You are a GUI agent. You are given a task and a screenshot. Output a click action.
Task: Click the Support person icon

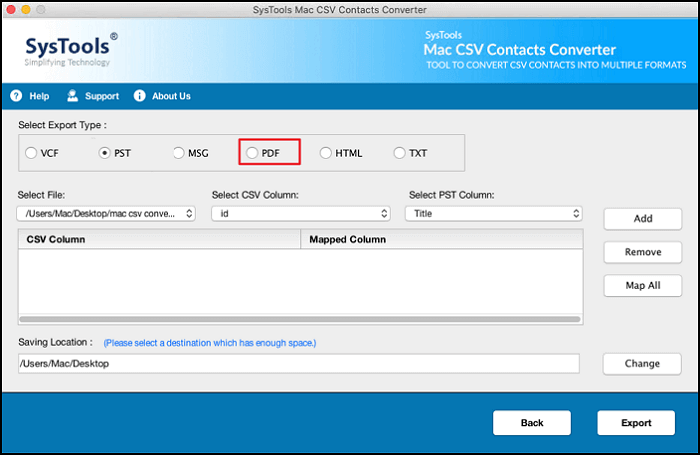[72, 96]
